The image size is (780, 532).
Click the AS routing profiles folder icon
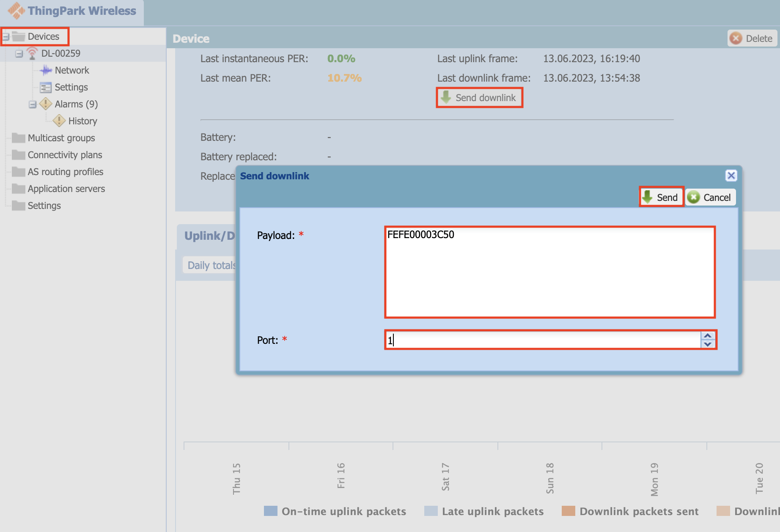19,172
